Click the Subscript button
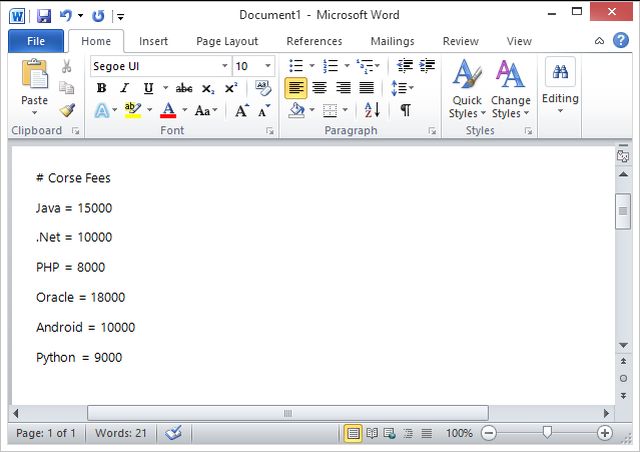The width and height of the screenshot is (640, 452). pos(208,89)
